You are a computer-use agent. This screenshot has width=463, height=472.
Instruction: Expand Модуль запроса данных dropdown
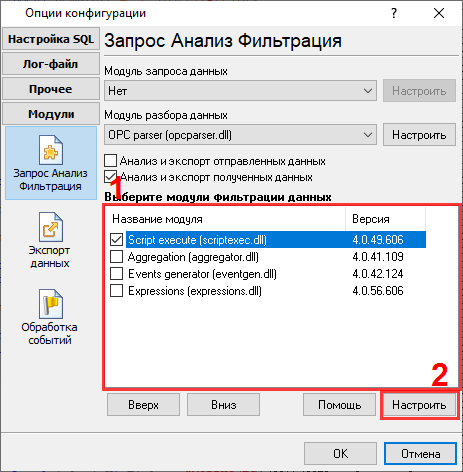pyautogui.click(x=240, y=91)
